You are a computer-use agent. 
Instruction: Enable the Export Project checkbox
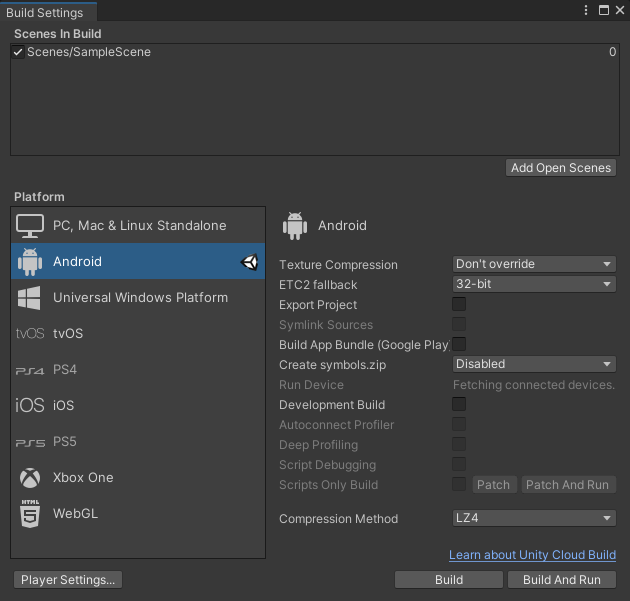click(459, 304)
